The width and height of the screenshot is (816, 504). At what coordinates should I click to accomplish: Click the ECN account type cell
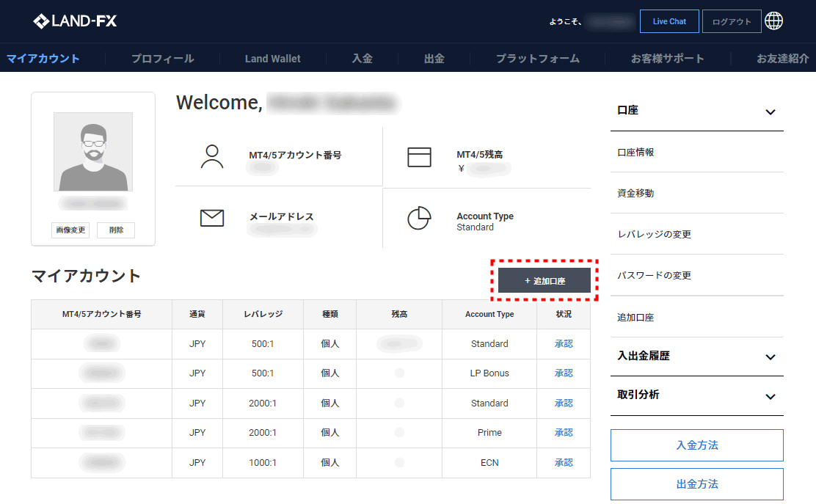[x=489, y=462]
